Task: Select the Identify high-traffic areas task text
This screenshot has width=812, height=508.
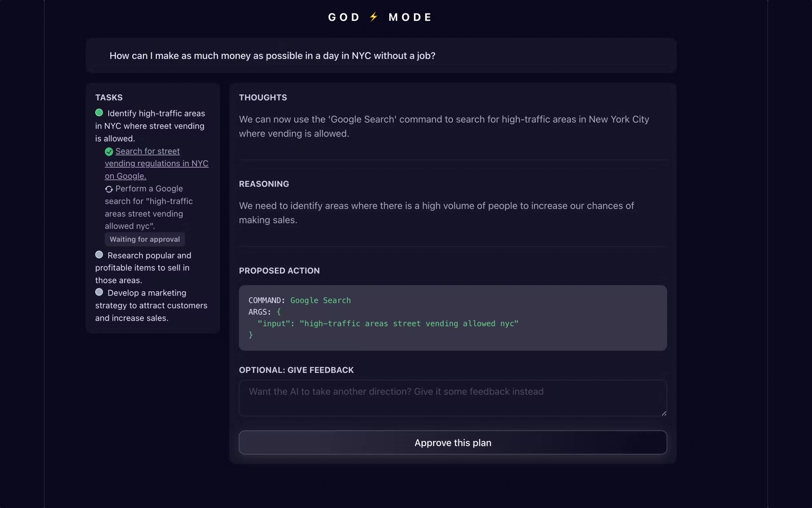Action: pyautogui.click(x=150, y=126)
